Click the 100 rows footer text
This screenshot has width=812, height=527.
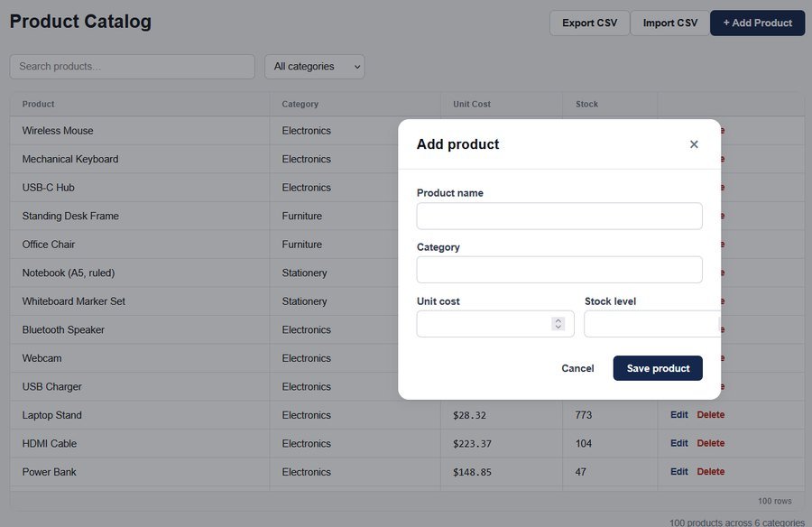pyautogui.click(x=775, y=501)
